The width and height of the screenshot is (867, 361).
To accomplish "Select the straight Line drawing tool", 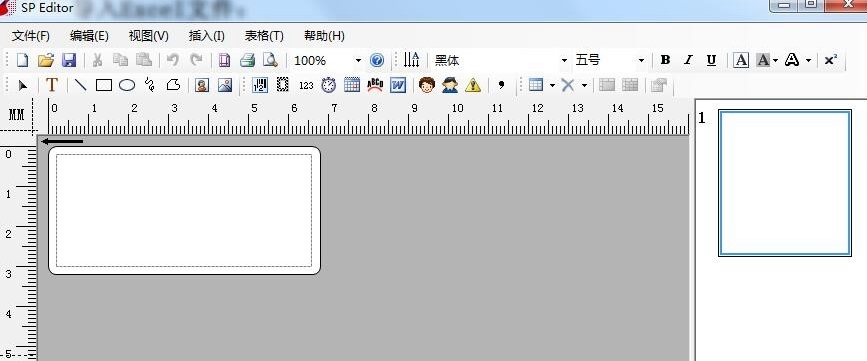I will tap(81, 85).
